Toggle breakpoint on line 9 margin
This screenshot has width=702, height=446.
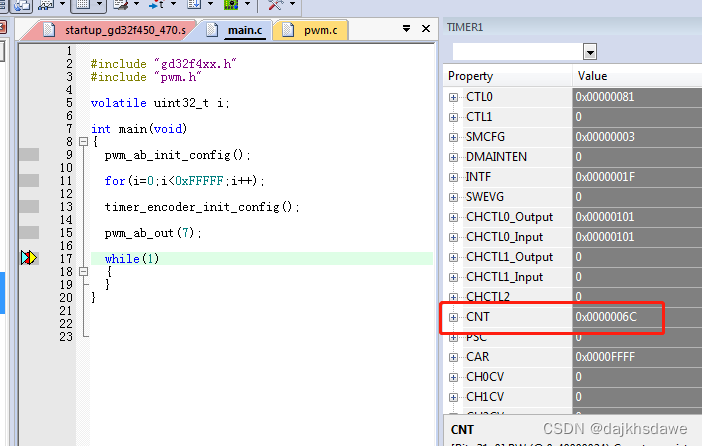29,155
